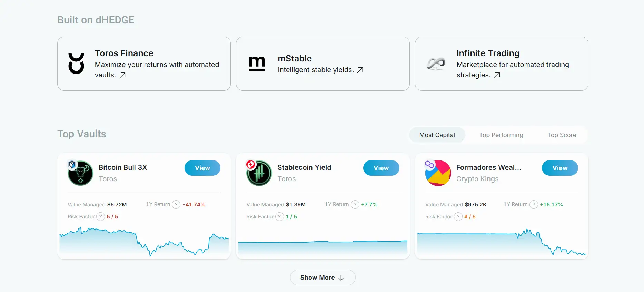The width and height of the screenshot is (644, 292).
Task: Open the Infinite Trading external link arrow
Action: pyautogui.click(x=497, y=75)
